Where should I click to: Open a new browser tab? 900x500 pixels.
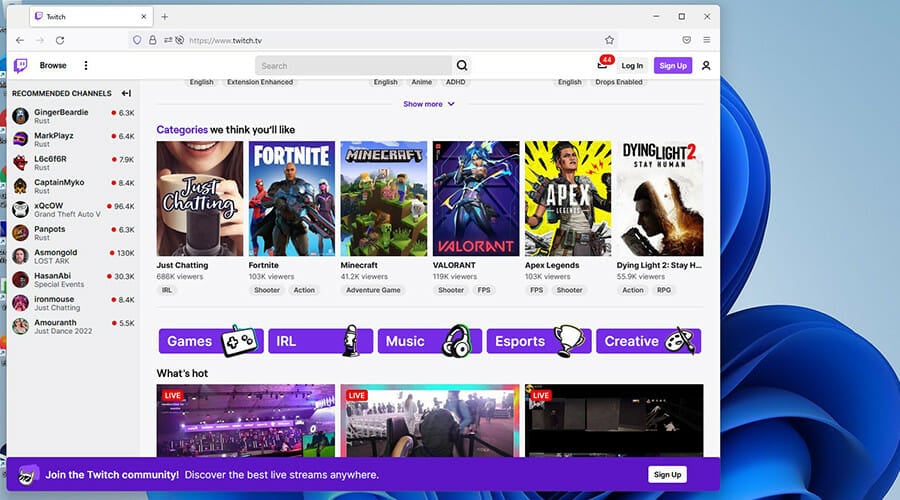coord(165,17)
